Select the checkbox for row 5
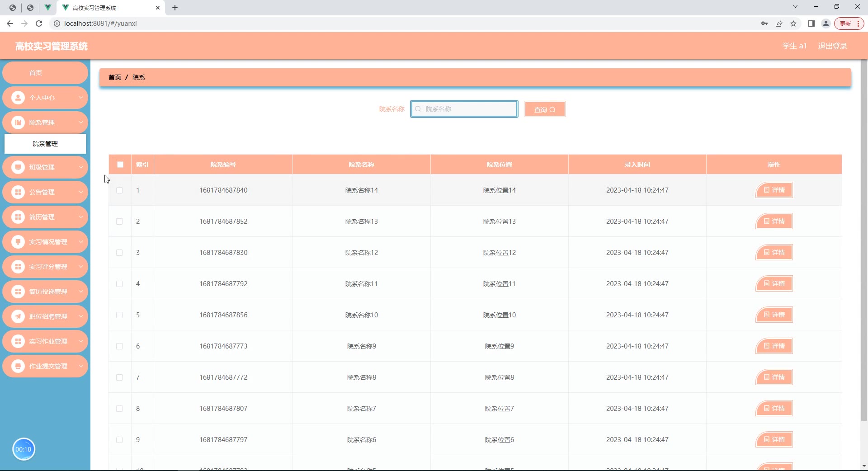The width and height of the screenshot is (868, 471). pos(119,315)
